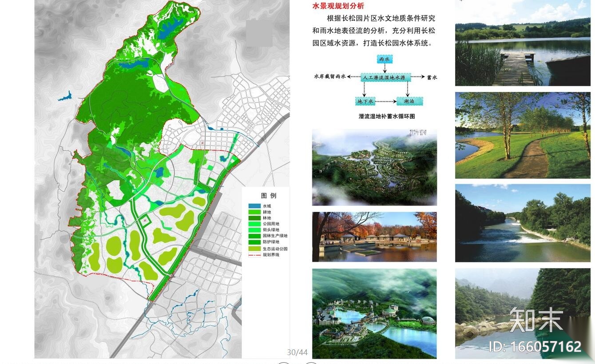595x364 pixels.
Task: Click the dark green 林地 legend swatch
Action: point(254,218)
